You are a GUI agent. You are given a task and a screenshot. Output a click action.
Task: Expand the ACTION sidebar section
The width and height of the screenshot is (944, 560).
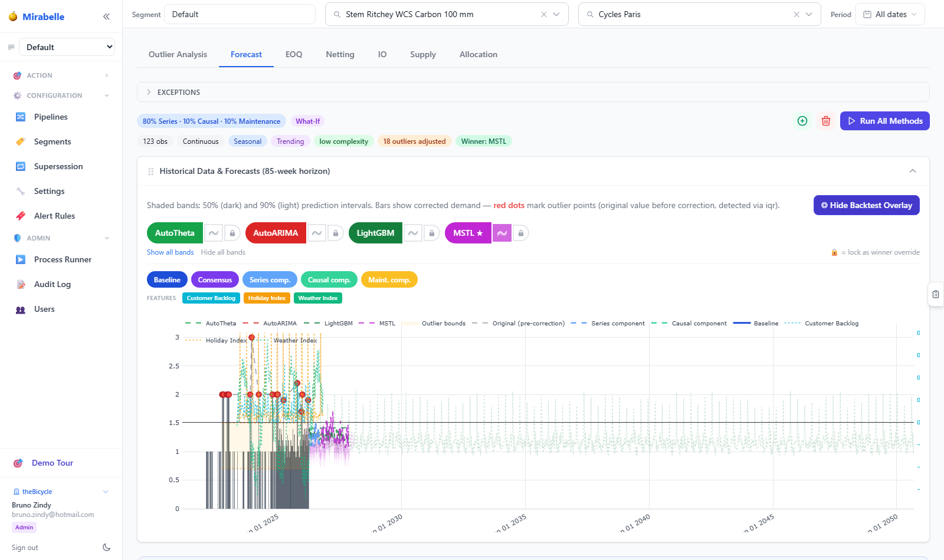61,75
